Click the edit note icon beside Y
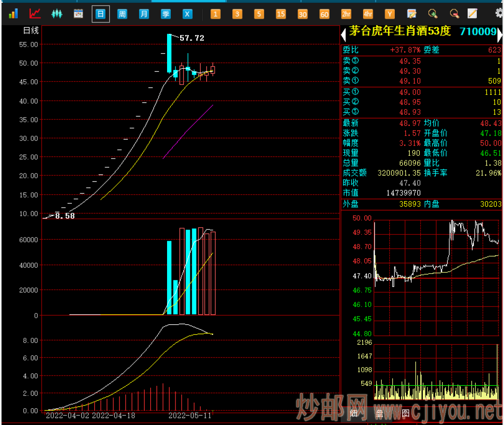This screenshot has height=425, width=504. tap(412, 14)
